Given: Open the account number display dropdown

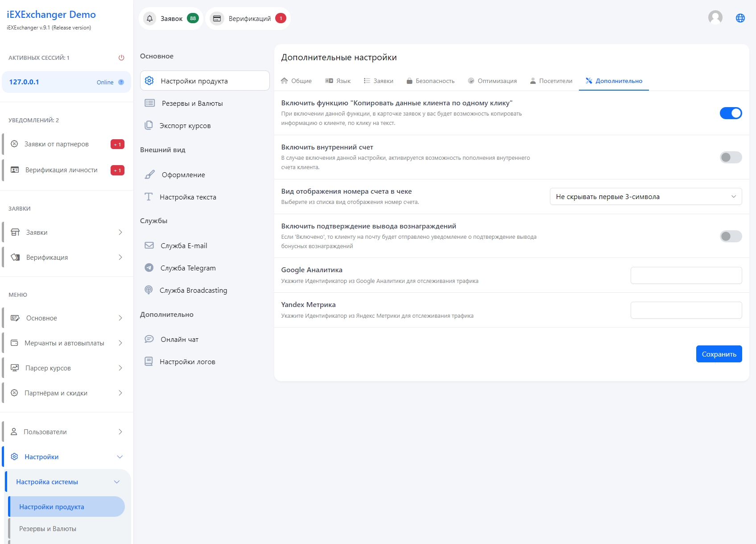Looking at the screenshot, I should 645,196.
